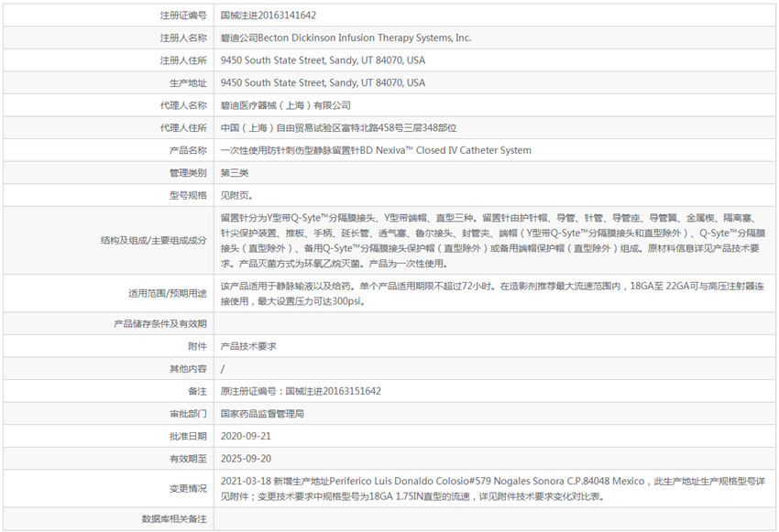Click the label 附件

click(197, 346)
